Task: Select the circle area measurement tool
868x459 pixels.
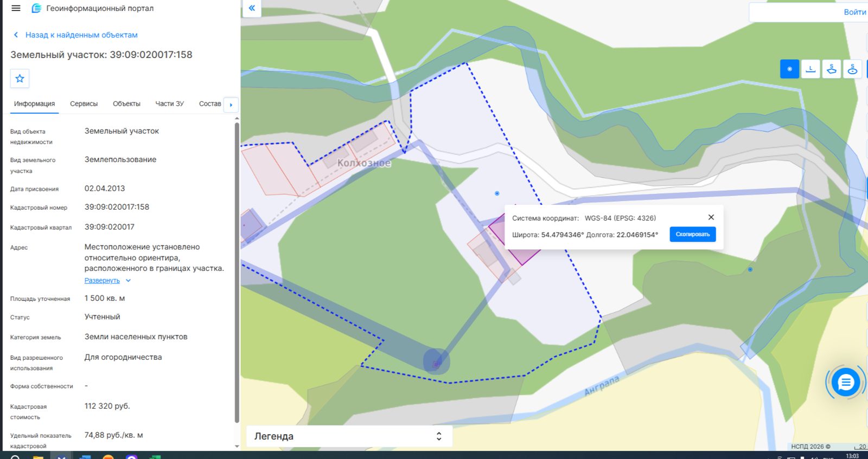Action: [x=853, y=69]
